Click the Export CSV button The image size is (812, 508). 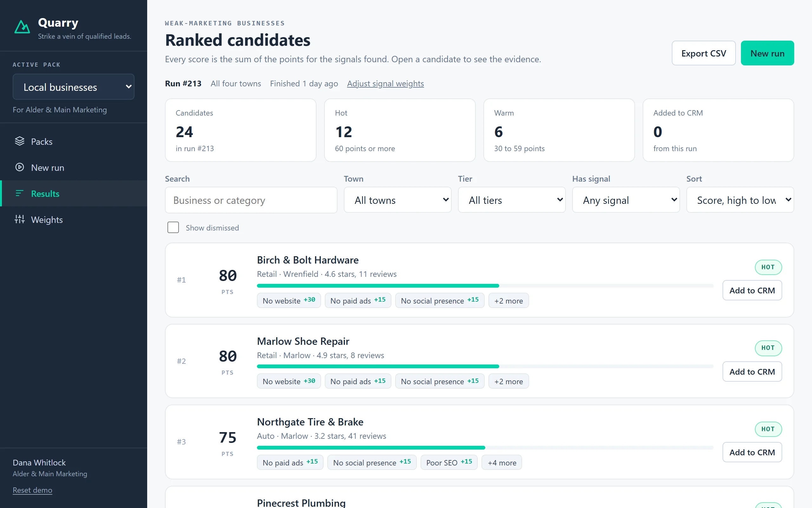coord(704,53)
